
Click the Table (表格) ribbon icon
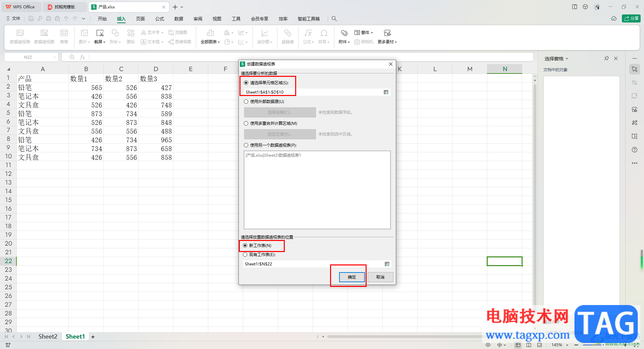tap(64, 36)
